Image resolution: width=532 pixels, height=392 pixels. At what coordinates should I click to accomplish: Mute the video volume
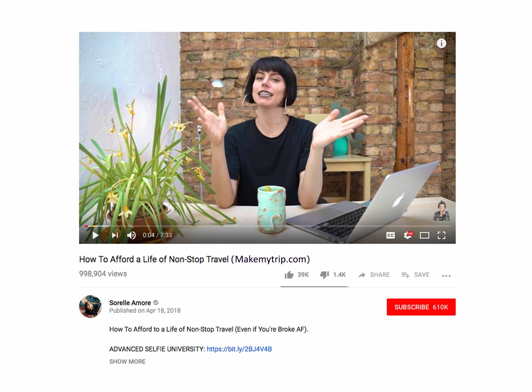coord(131,235)
